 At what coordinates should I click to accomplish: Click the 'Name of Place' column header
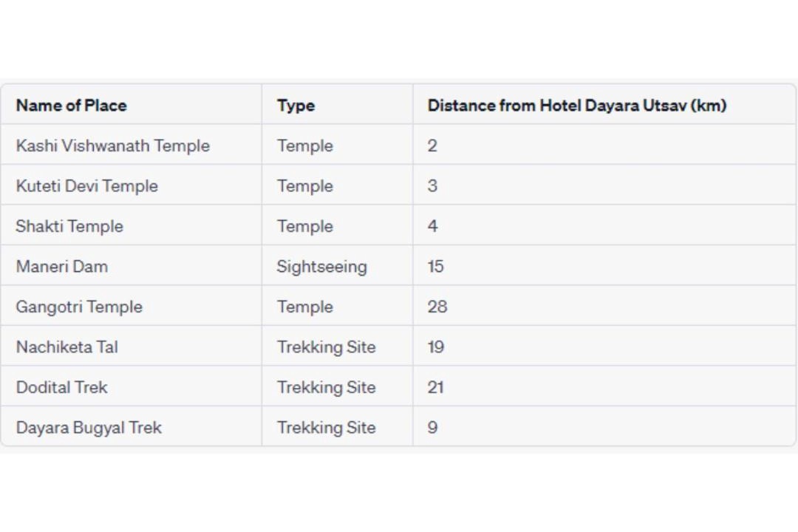(71, 106)
